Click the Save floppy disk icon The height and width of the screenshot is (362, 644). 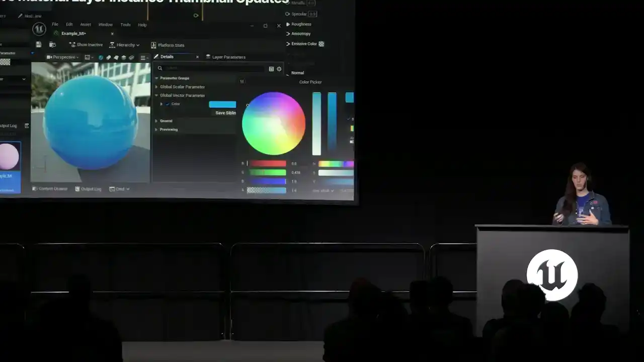click(x=38, y=45)
